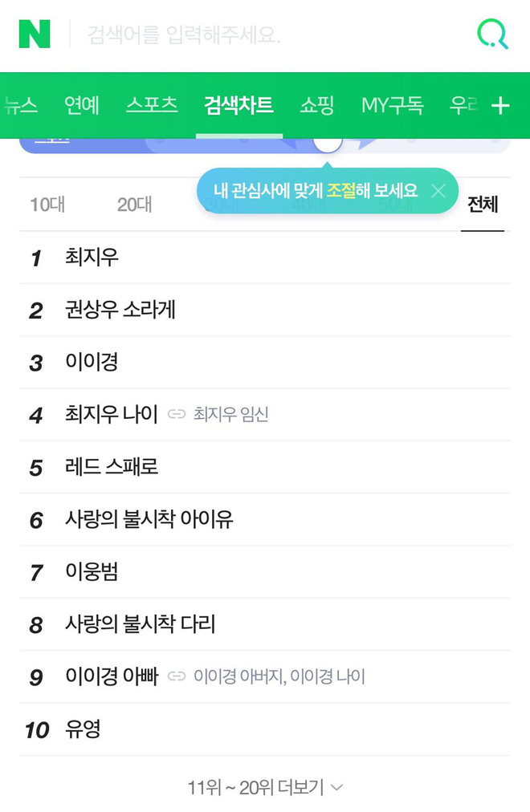
Task: Dismiss the 조절해 보세요 tooltip
Action: (438, 191)
